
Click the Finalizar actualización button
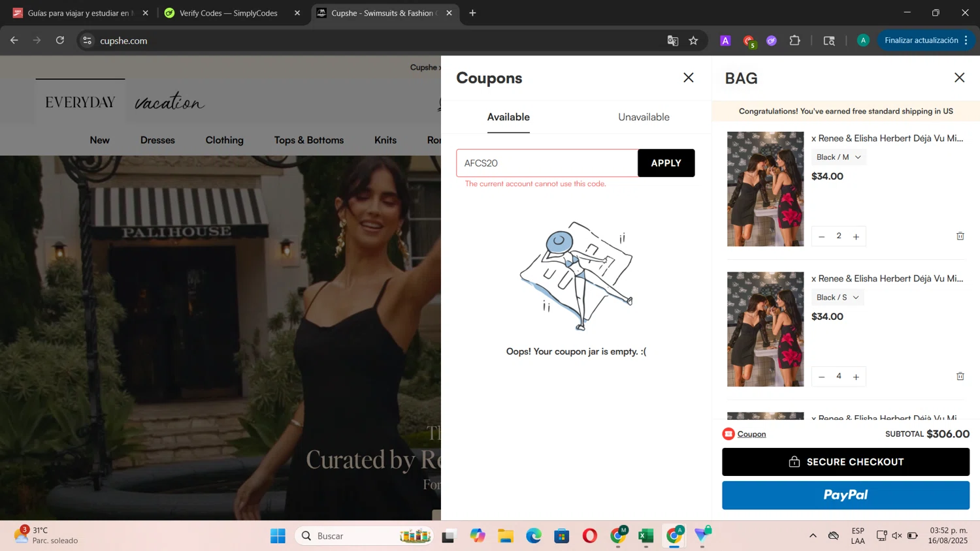[926, 40]
